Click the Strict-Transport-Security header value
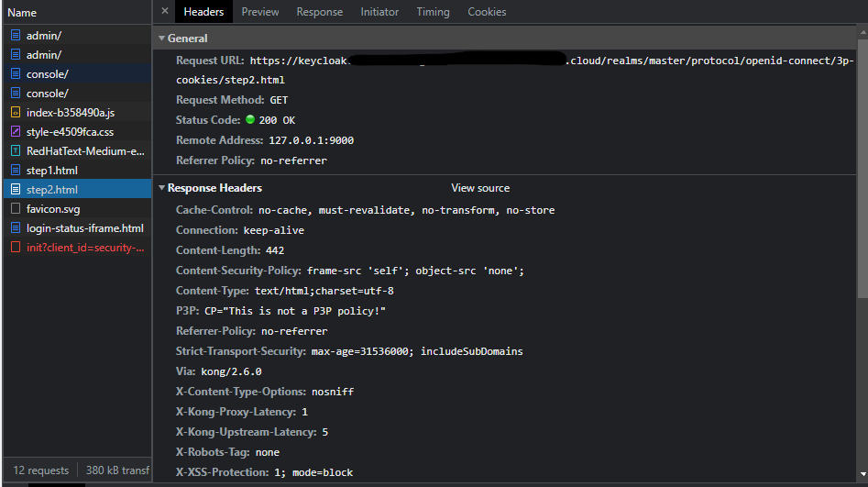 [417, 351]
